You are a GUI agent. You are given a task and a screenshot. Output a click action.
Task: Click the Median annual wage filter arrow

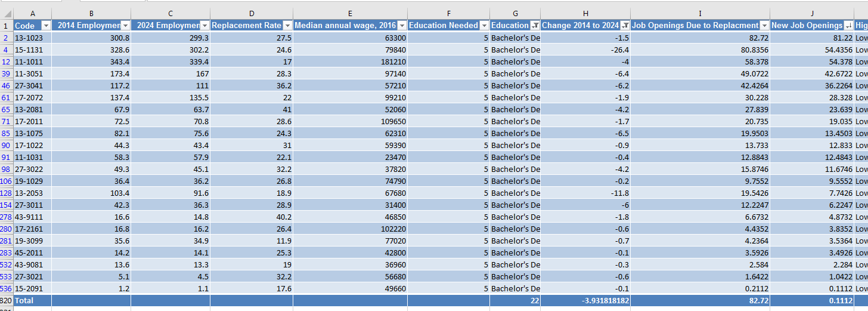click(402, 26)
